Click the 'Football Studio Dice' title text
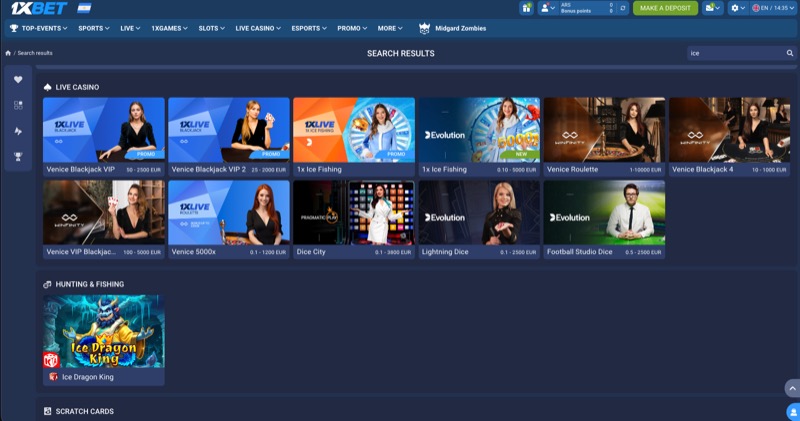 pos(580,252)
